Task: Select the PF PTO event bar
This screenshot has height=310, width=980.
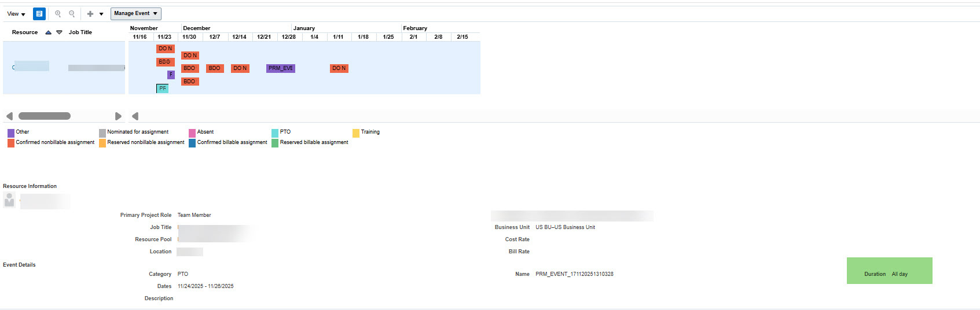Action: (x=162, y=88)
